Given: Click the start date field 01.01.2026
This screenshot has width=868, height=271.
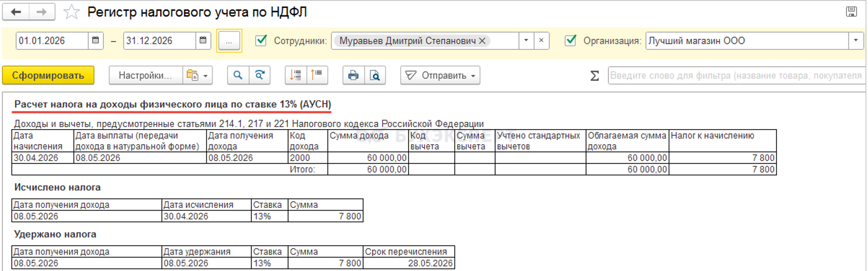Looking at the screenshot, I should 52,40.
